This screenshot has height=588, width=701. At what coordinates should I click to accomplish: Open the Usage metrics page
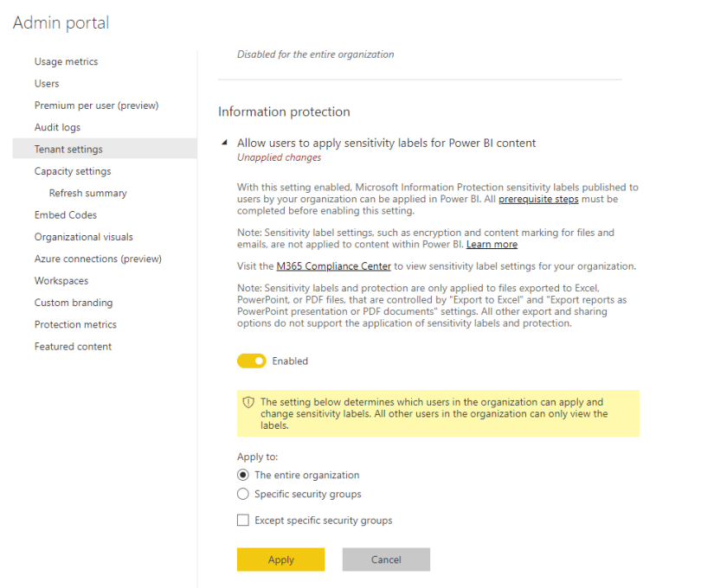pyautogui.click(x=67, y=61)
